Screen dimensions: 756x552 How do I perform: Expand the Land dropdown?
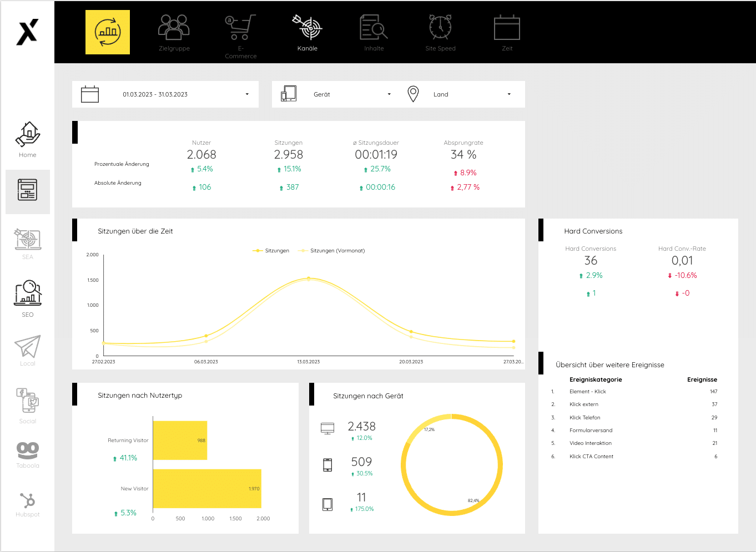tap(472, 94)
